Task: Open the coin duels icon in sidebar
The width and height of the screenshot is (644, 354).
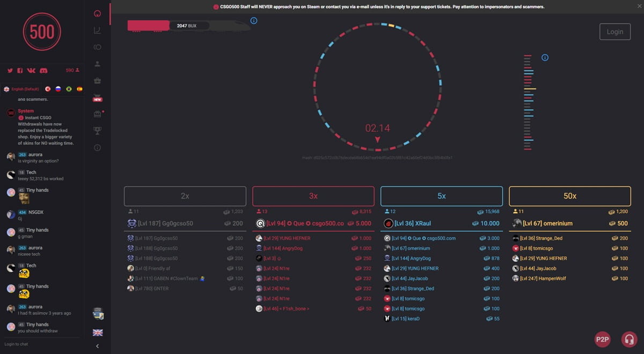Action: click(x=97, y=47)
